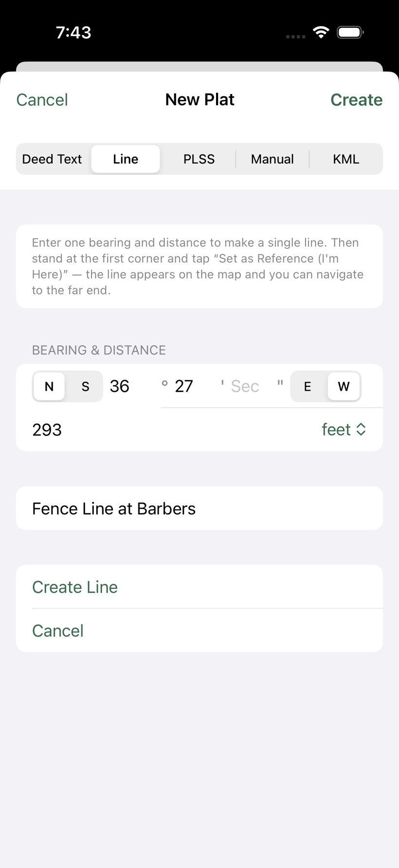Switch to the Deed Text tab

[x=52, y=159]
